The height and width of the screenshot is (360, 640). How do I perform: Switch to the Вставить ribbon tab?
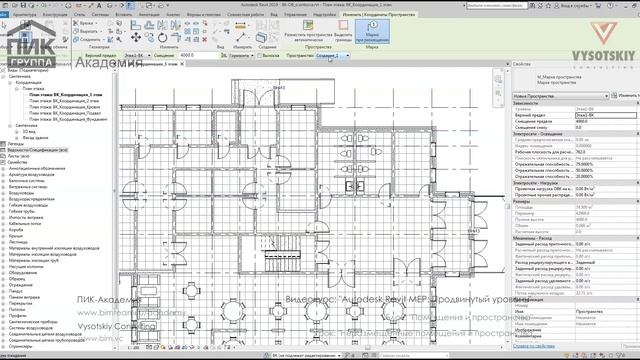(124, 15)
